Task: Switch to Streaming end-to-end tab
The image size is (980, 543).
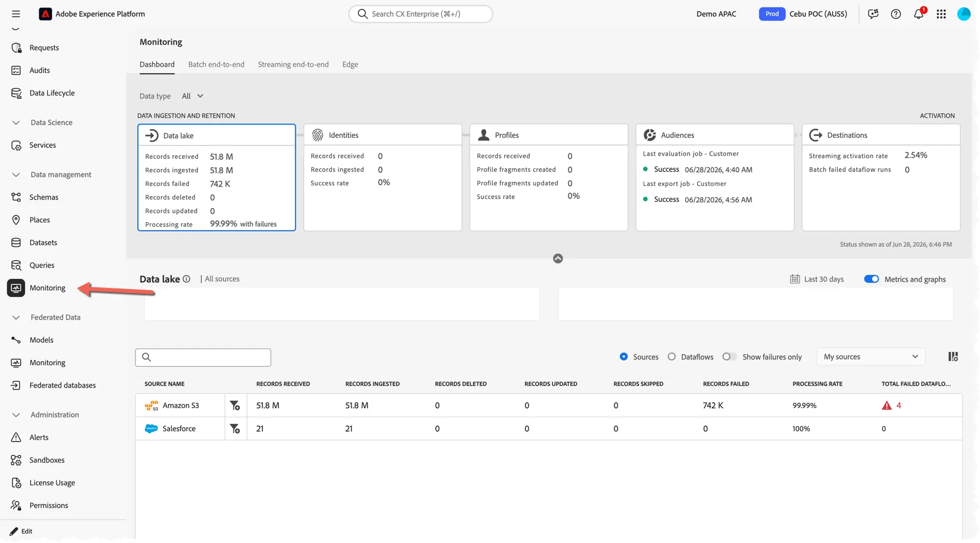Action: [293, 65]
